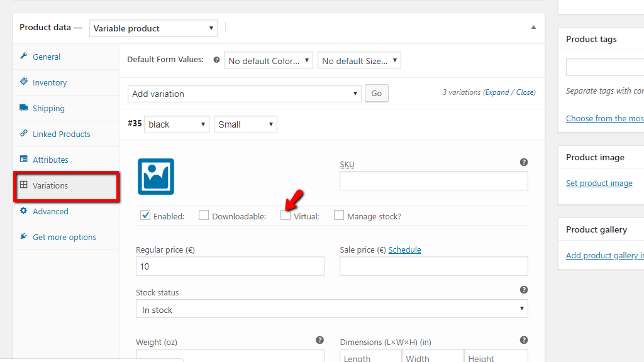
Task: Open the Shipping tab
Action: coord(66,108)
